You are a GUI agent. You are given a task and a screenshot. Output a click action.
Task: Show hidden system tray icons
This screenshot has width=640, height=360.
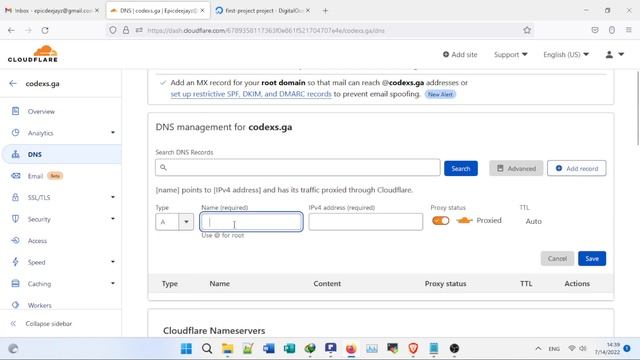point(538,349)
